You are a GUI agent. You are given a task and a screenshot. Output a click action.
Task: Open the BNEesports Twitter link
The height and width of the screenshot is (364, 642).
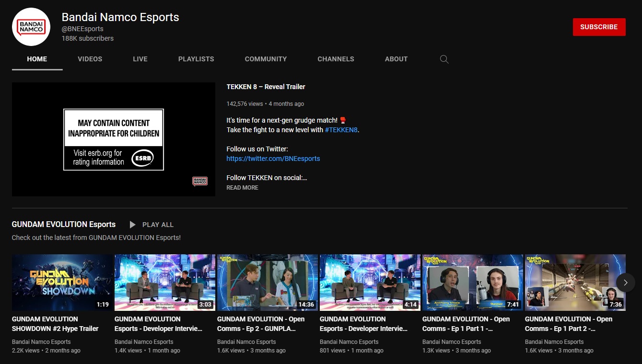tap(273, 159)
